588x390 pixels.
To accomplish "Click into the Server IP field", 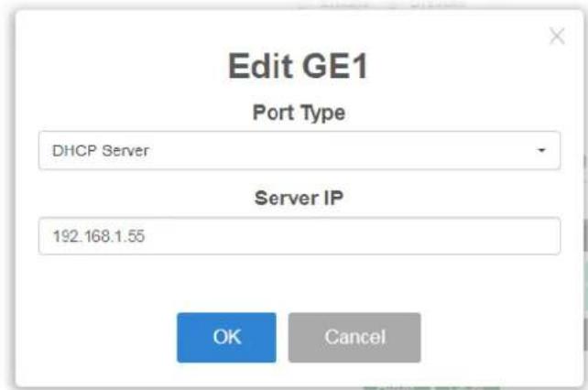I will 299,236.
